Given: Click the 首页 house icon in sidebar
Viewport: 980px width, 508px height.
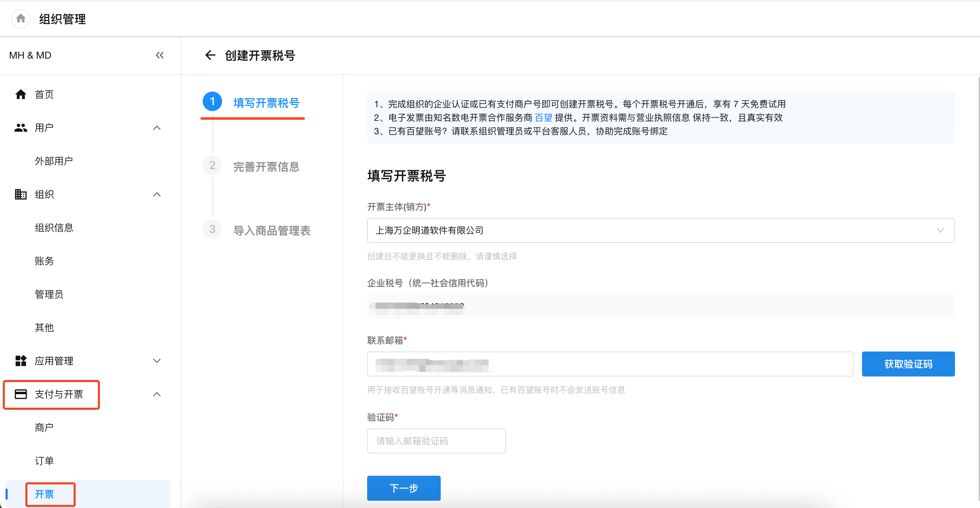Looking at the screenshot, I should (20, 94).
